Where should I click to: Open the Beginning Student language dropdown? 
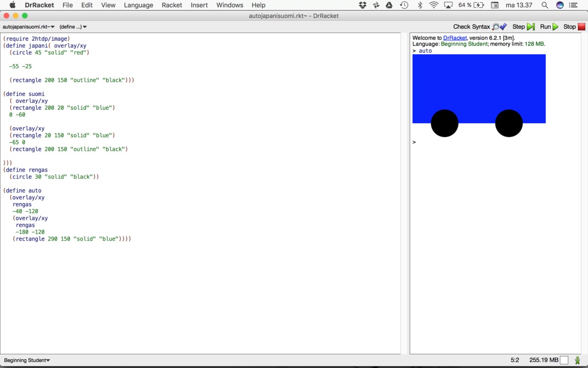tap(27, 360)
